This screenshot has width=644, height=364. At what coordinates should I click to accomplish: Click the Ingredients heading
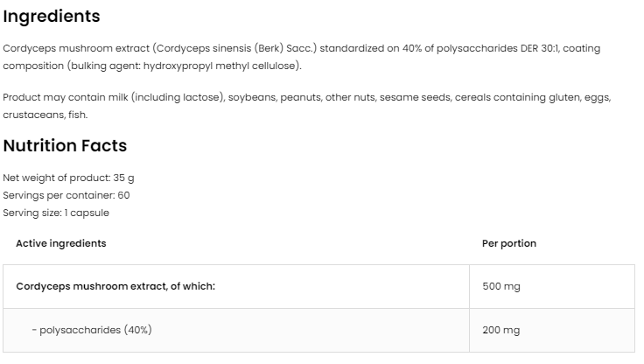pyautogui.click(x=52, y=16)
